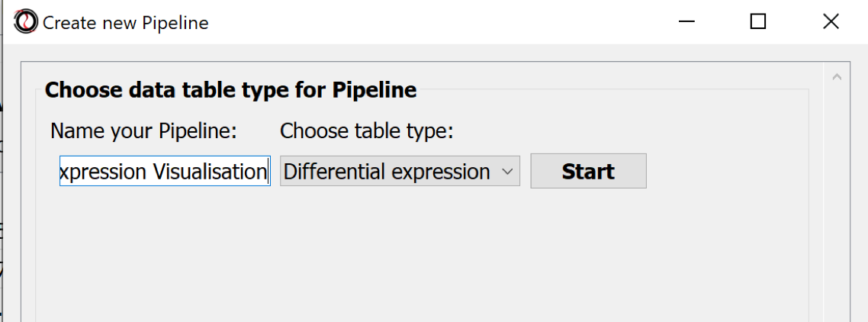Close the Create new Pipeline dialog
Viewport: 868px width, 322px height.
[x=831, y=22]
